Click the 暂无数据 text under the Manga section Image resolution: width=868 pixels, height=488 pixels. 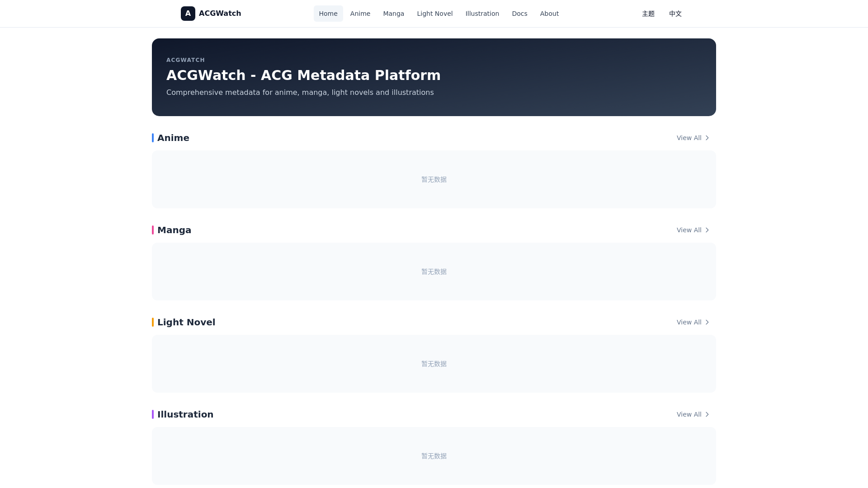pos(434,272)
